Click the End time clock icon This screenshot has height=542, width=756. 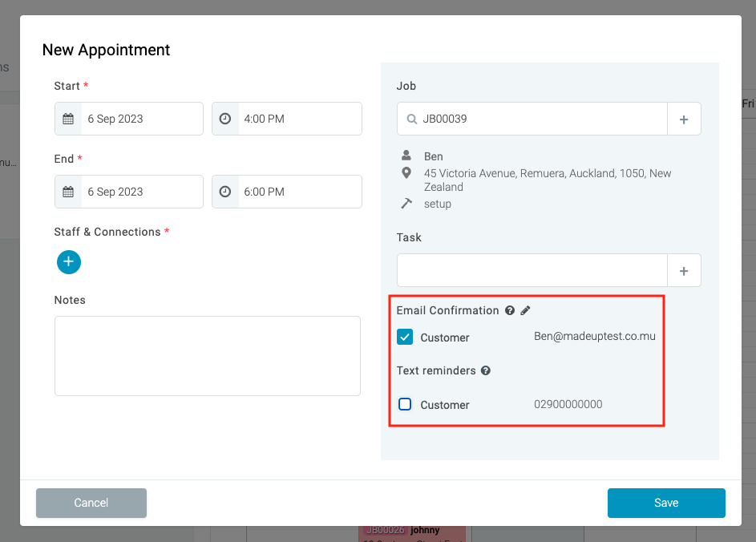225,192
